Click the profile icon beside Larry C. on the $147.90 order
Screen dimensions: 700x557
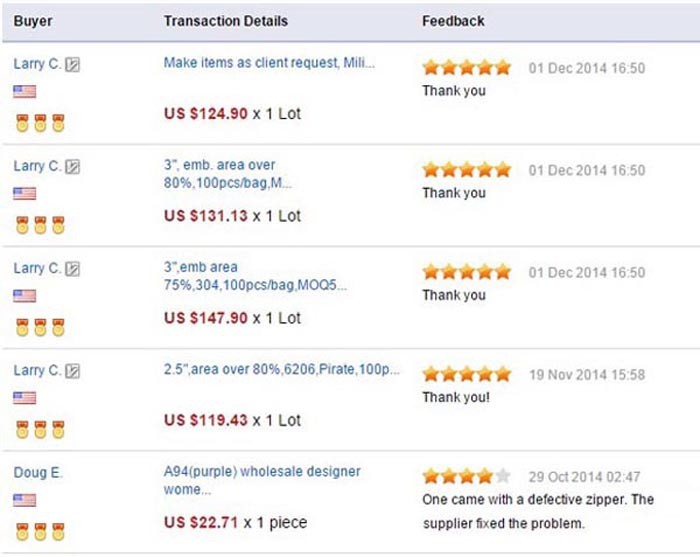coord(73,269)
